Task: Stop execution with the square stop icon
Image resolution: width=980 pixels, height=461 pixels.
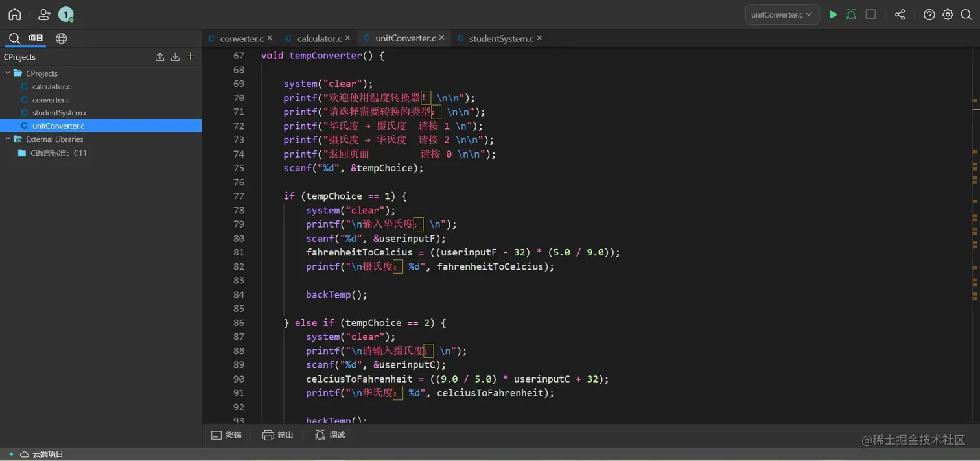Action: 870,14
